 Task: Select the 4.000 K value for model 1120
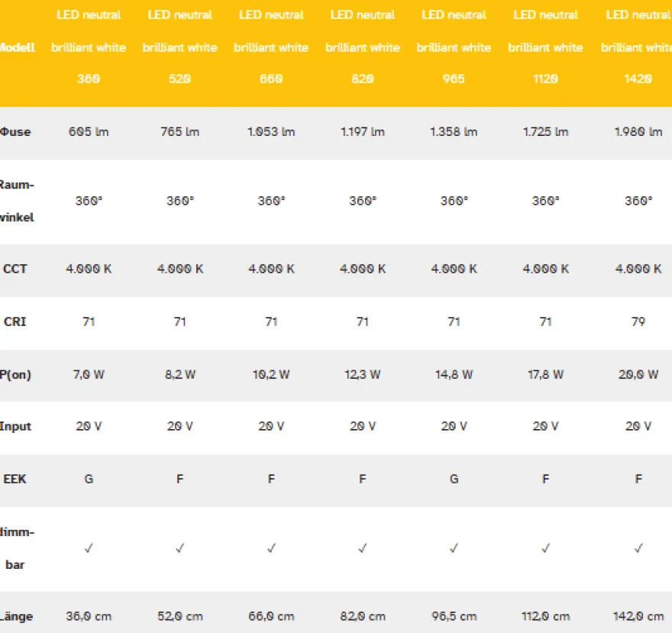point(545,269)
